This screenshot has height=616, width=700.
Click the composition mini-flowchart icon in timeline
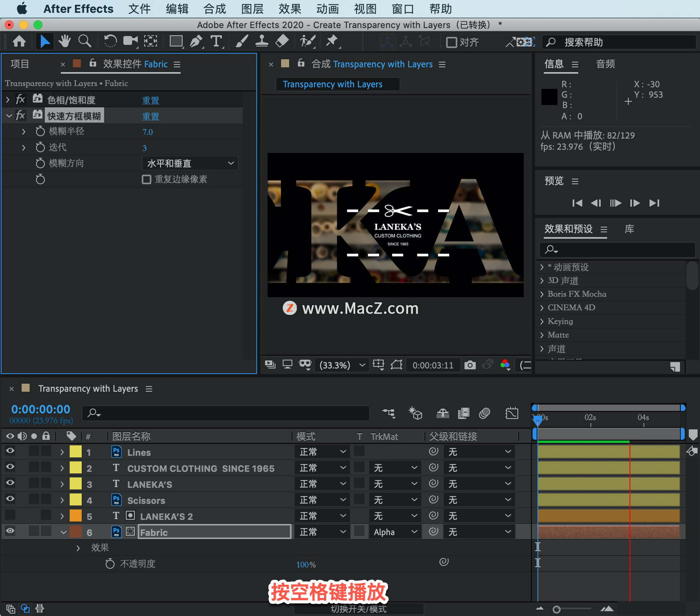pos(388,413)
